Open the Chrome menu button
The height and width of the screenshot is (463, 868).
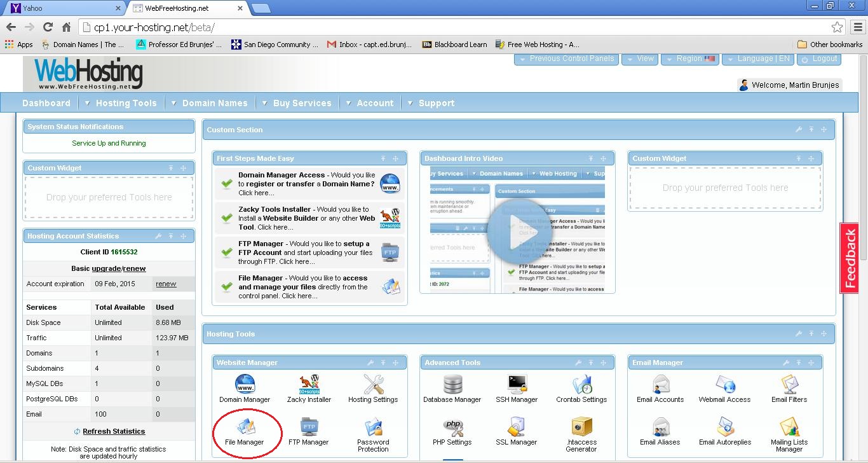pyautogui.click(x=857, y=27)
